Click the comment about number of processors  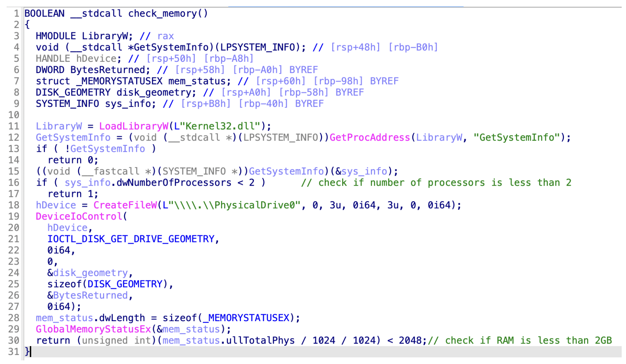pyautogui.click(x=436, y=183)
